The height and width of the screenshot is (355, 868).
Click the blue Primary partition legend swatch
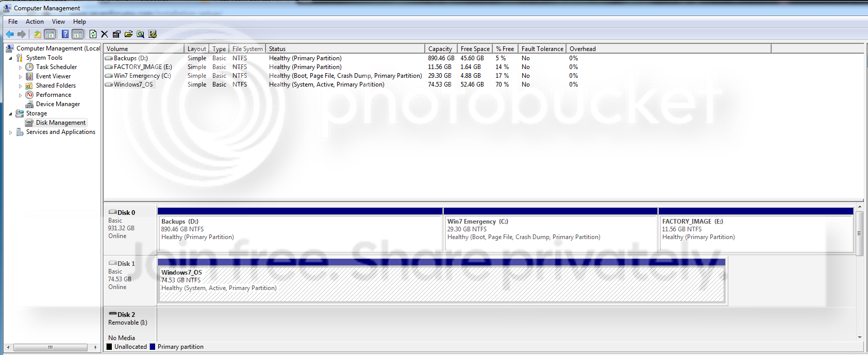pyautogui.click(x=153, y=347)
